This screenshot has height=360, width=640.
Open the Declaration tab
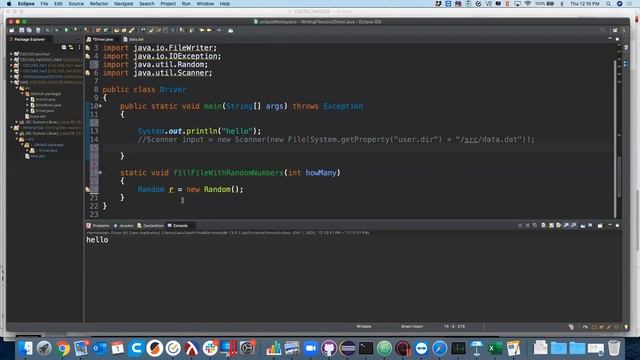[151, 226]
